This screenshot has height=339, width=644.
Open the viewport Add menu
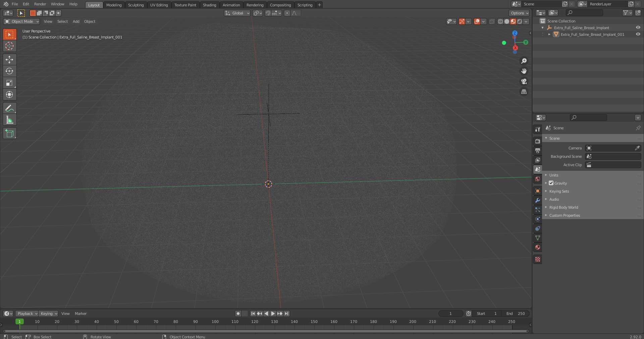click(x=76, y=21)
